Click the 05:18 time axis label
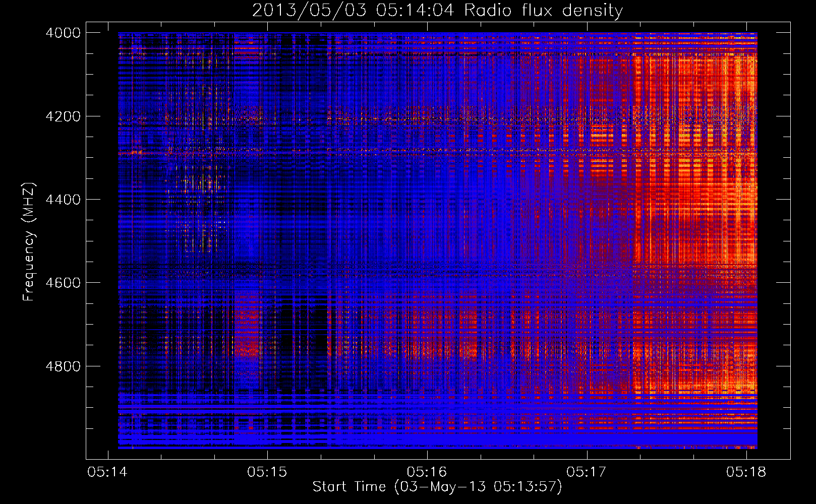 pyautogui.click(x=746, y=472)
